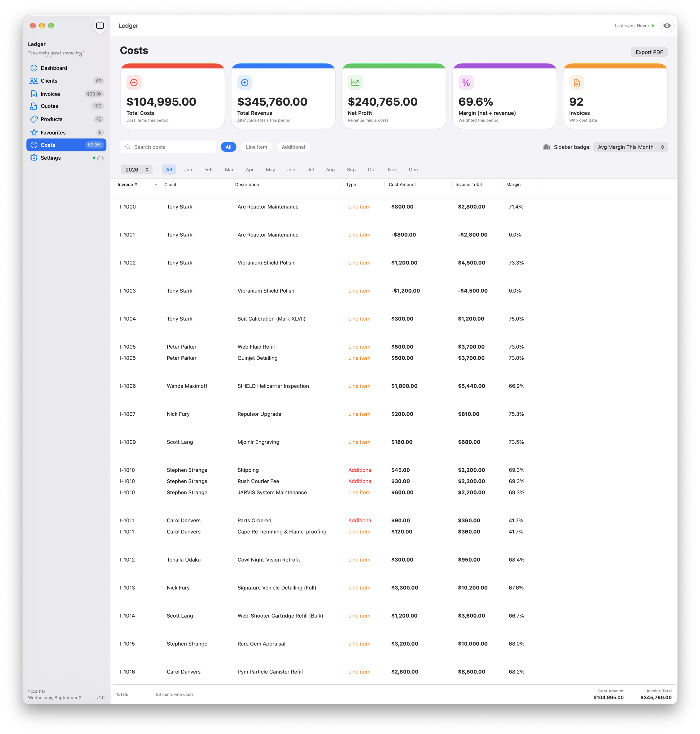Select the All months tab
700x734 pixels.
click(169, 170)
